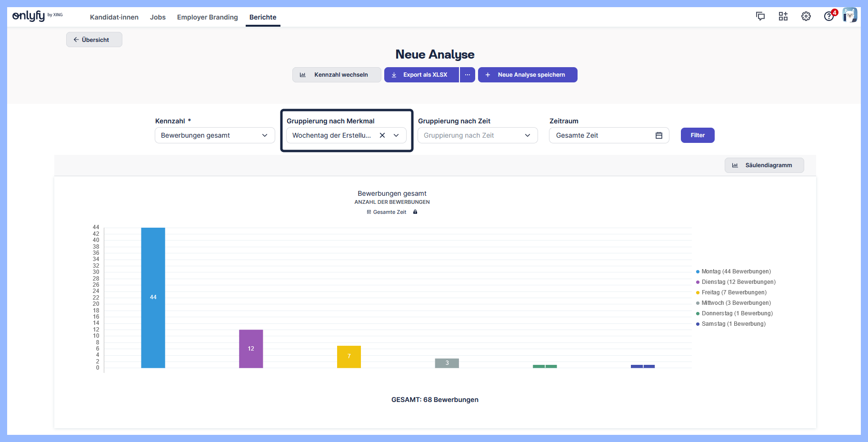
Task: Expand the Kennzahl dropdown
Action: point(215,135)
